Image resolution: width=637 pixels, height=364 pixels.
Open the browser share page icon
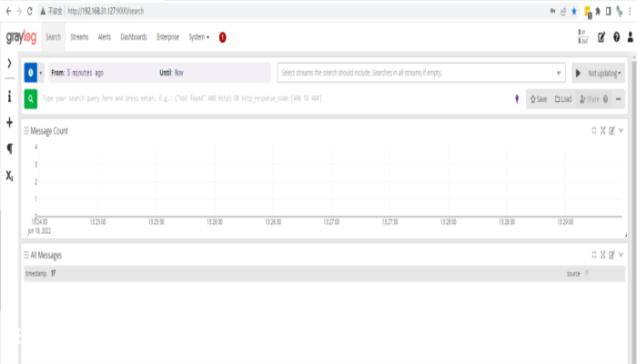[563, 11]
